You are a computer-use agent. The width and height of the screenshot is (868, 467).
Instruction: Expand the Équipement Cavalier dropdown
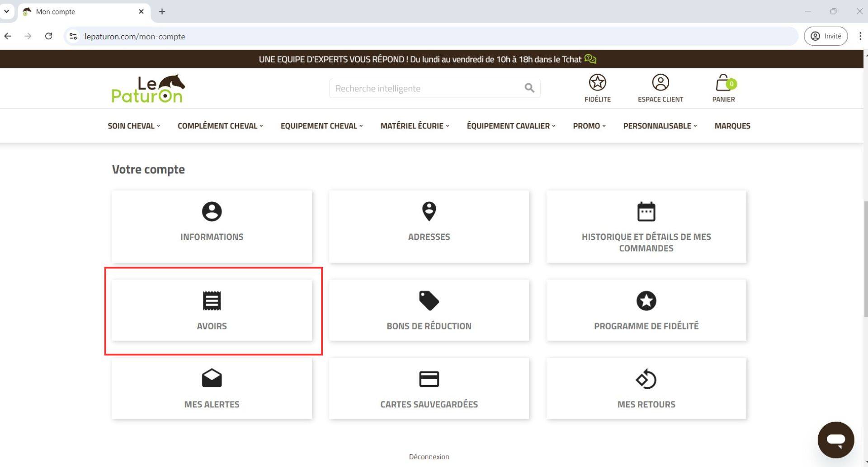coord(511,126)
